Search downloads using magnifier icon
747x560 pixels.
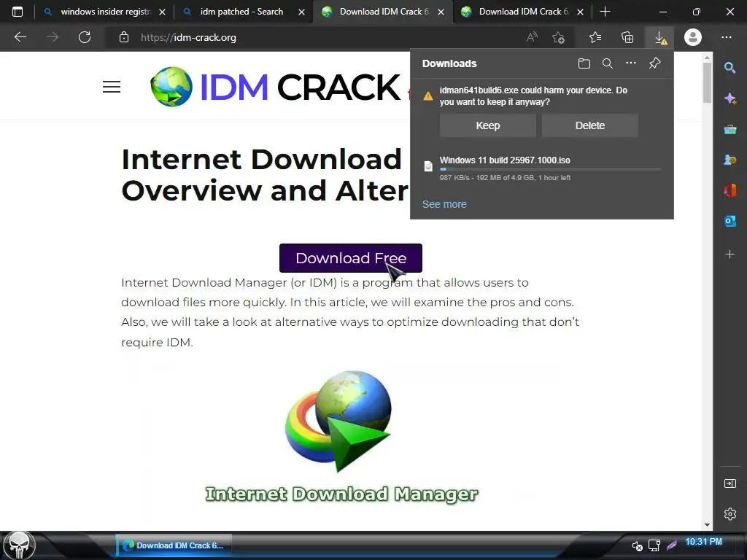608,63
